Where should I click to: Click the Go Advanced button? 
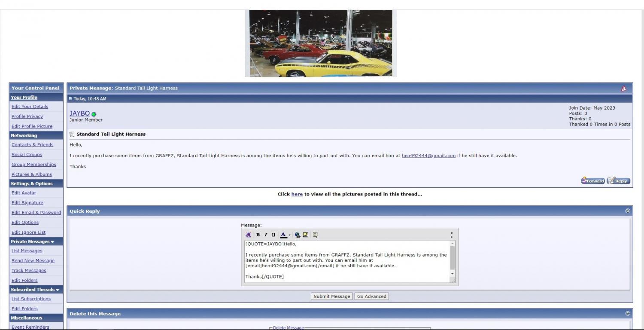371,296
